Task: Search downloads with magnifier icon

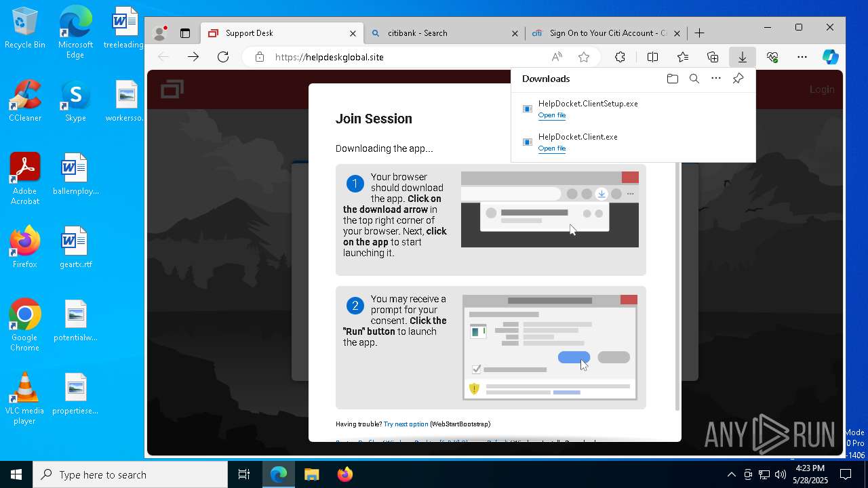Action: coord(694,79)
